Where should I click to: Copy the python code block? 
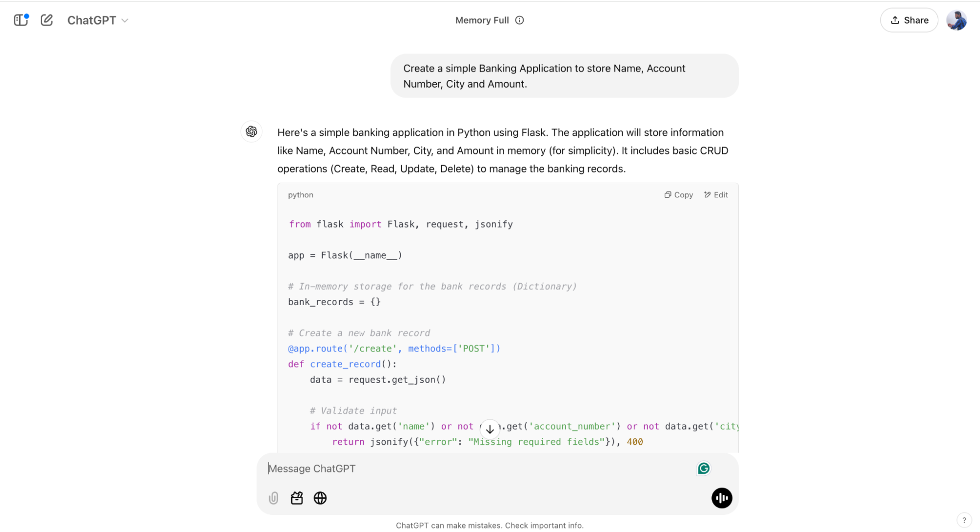[x=678, y=195]
